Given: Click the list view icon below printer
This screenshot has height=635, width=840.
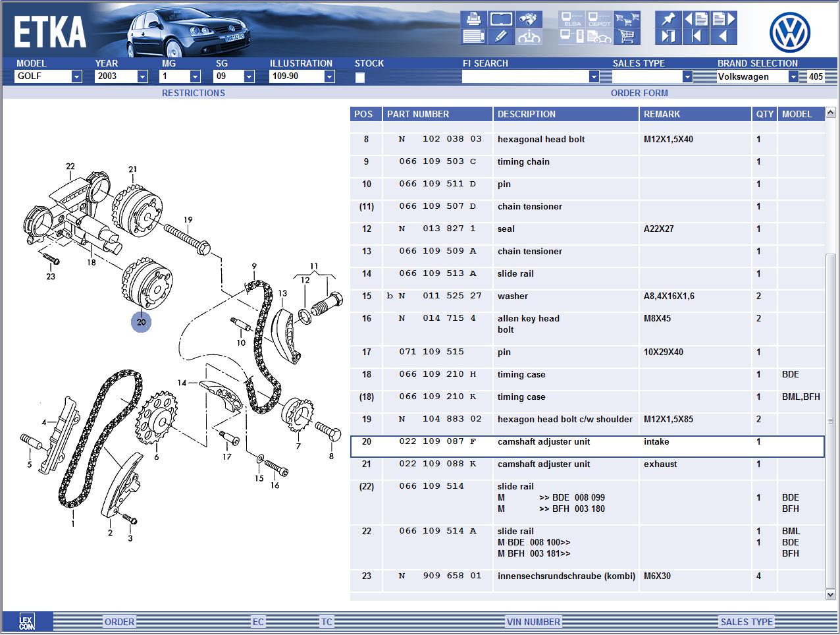Looking at the screenshot, I should [473, 36].
